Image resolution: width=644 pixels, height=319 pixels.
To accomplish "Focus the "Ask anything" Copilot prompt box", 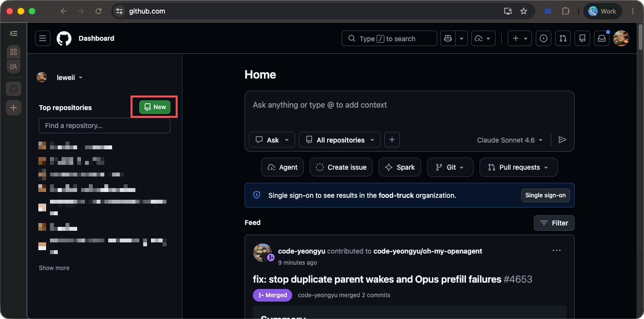I will pos(409,105).
